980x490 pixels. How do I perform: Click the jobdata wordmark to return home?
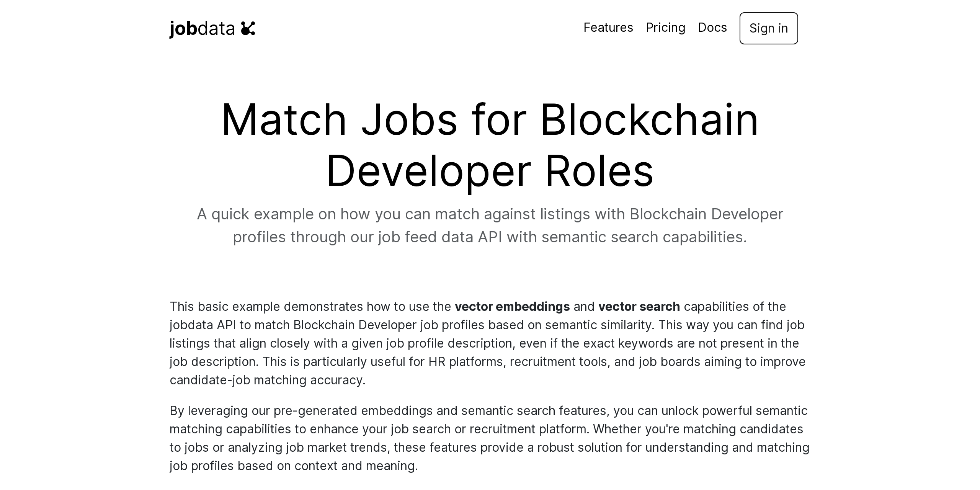tap(202, 28)
